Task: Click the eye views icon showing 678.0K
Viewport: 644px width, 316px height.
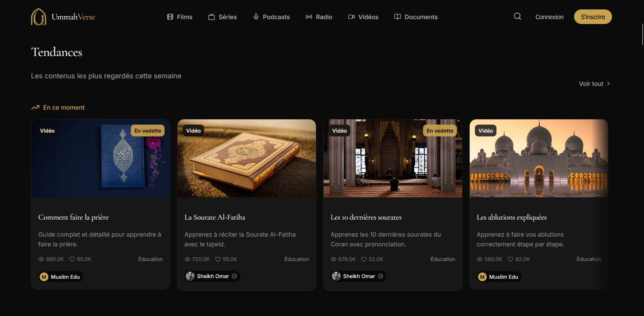Action: [x=333, y=259]
